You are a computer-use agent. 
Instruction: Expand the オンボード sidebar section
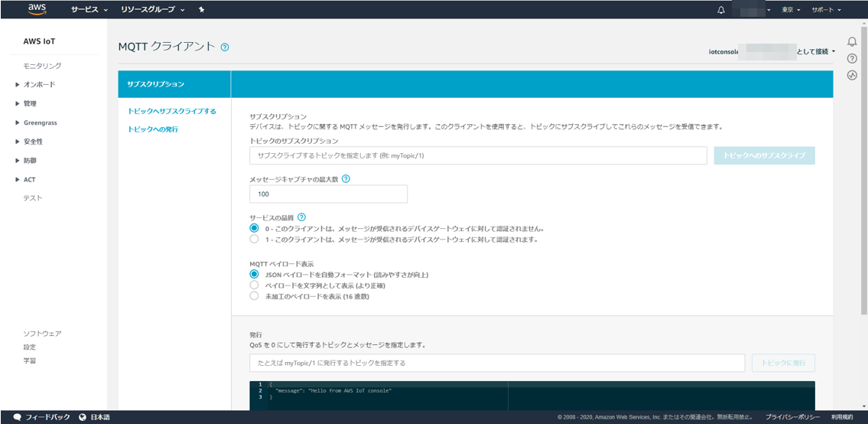[36, 85]
